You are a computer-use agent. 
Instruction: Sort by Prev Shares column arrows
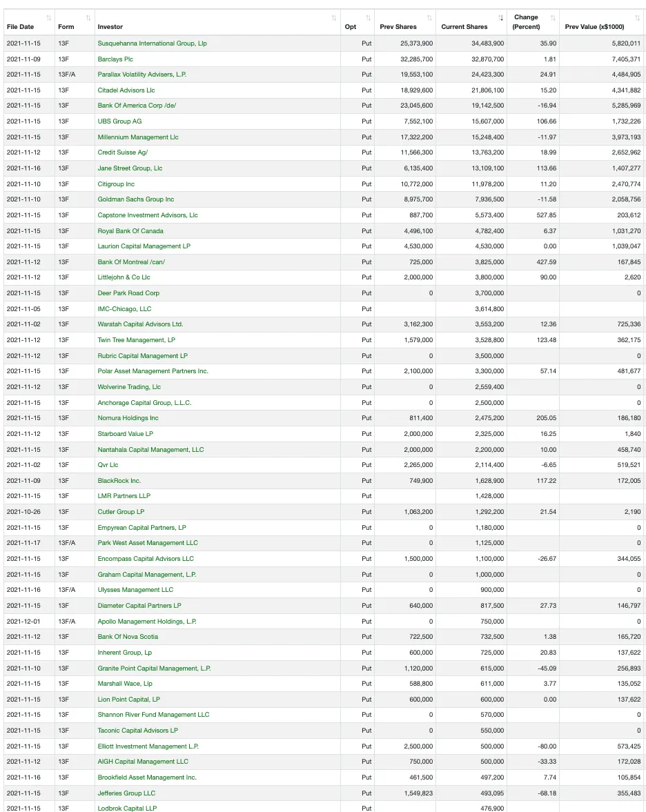click(x=429, y=18)
